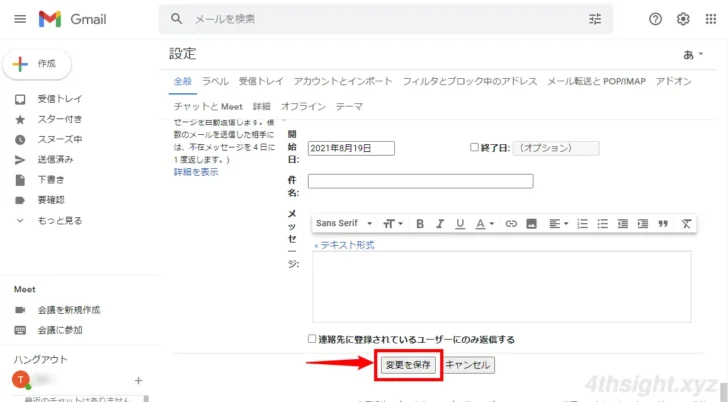This screenshot has width=728, height=402.
Task: Open the support help icon
Action: tap(655, 19)
